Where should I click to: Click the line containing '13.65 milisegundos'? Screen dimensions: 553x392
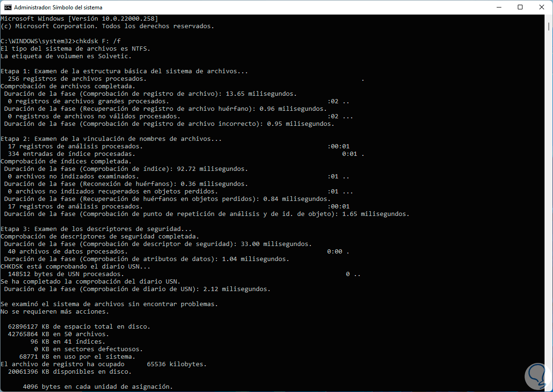pyautogui.click(x=151, y=93)
